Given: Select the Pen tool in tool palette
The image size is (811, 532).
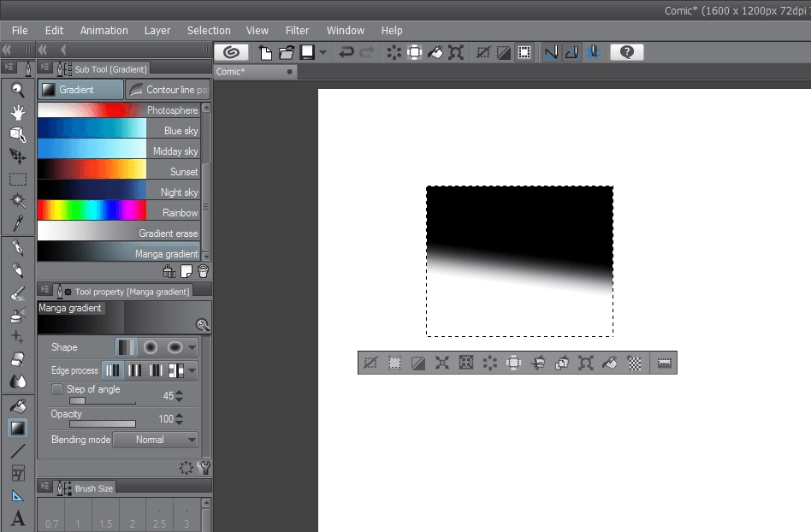Looking at the screenshot, I should click(18, 248).
